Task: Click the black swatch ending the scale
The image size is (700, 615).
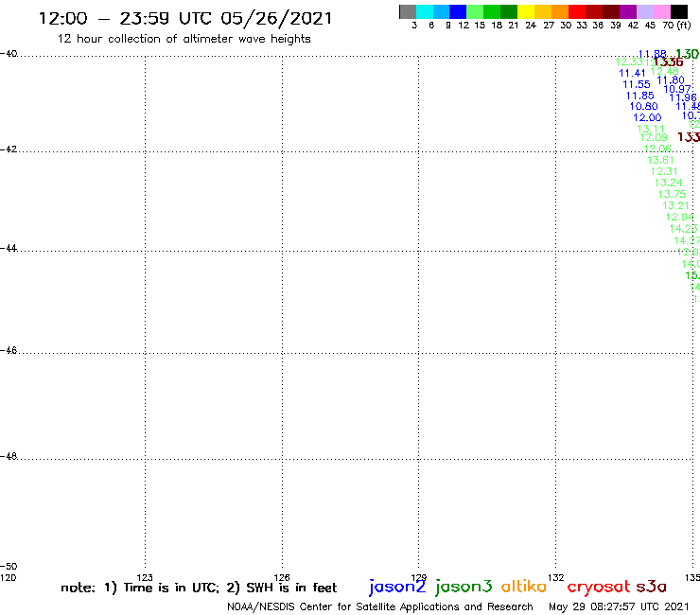Action: click(678, 11)
